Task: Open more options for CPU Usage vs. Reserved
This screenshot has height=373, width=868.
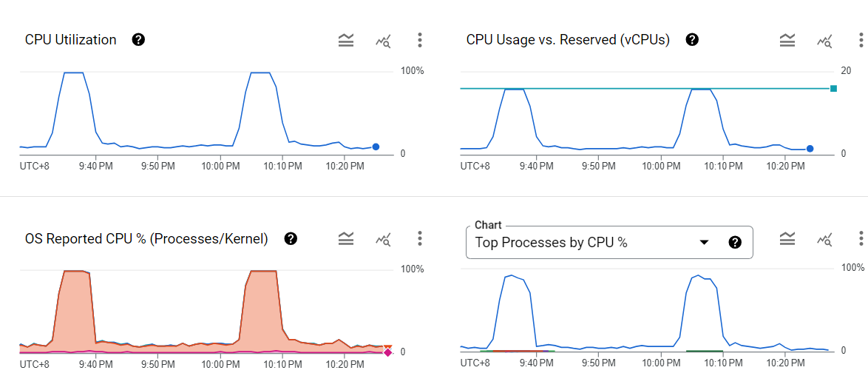Action: 861,40
